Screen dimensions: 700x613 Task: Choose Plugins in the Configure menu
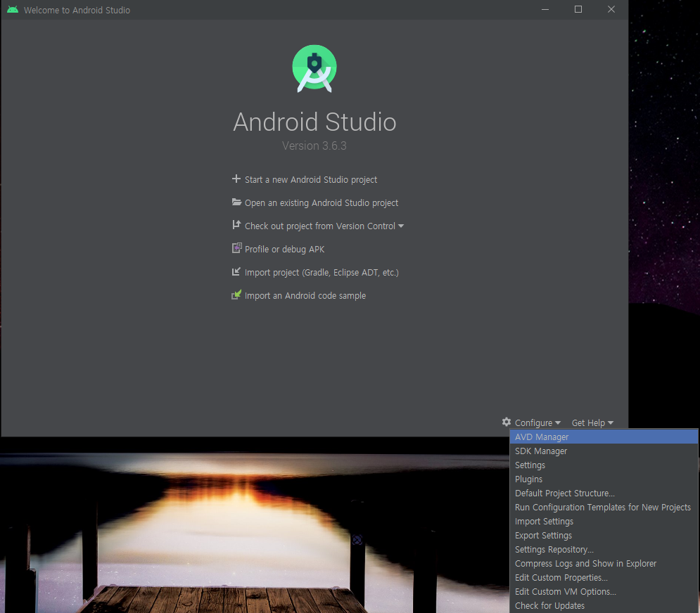point(604,479)
